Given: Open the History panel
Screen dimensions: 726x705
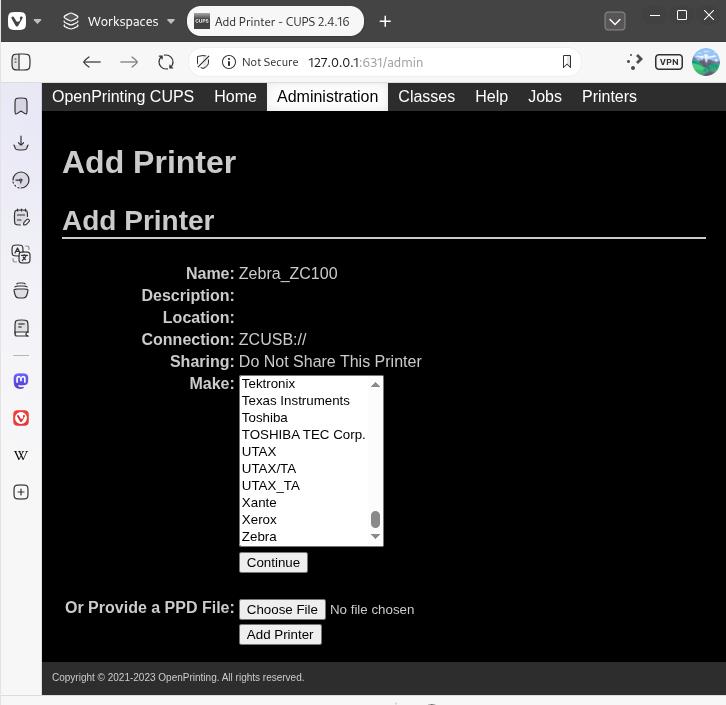Looking at the screenshot, I should click(x=21, y=180).
